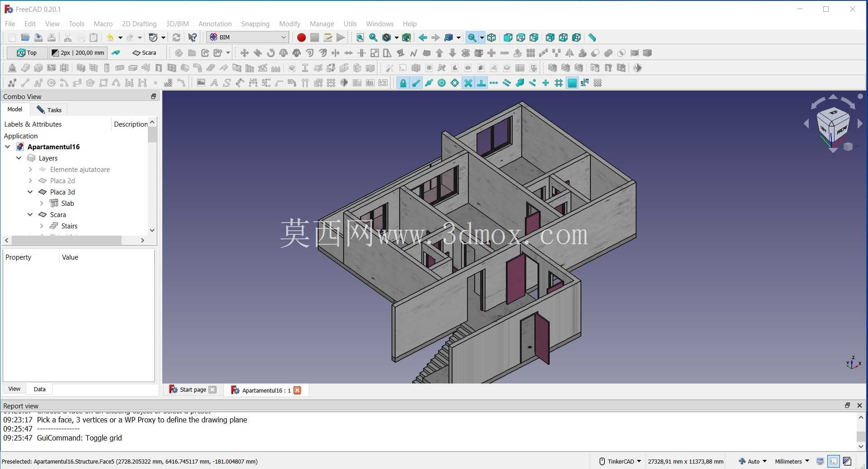This screenshot has height=469, width=868.
Task: Execute the macro with the play icon
Action: tap(341, 38)
